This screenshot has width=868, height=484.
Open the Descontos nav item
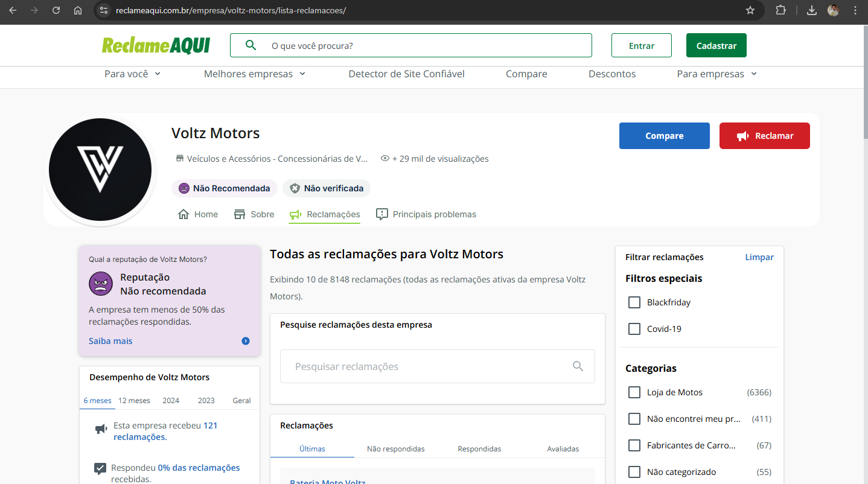point(612,74)
